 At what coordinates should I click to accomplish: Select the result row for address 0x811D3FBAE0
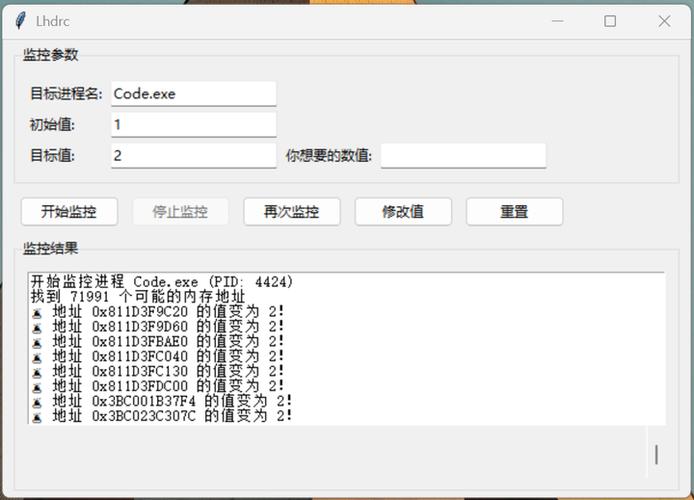158,341
